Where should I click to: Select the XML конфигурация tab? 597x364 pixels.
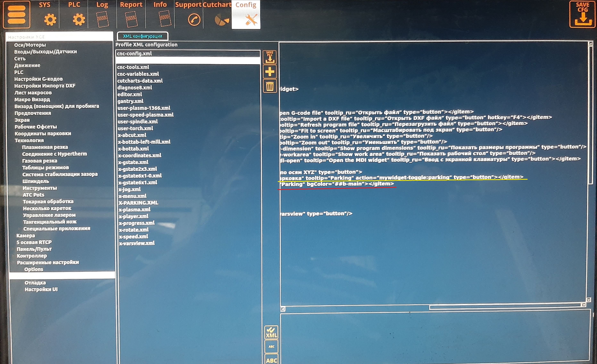click(142, 36)
